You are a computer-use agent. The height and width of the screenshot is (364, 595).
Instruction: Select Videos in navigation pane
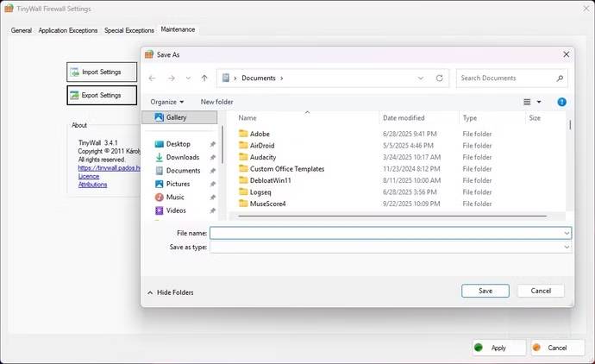pos(176,210)
